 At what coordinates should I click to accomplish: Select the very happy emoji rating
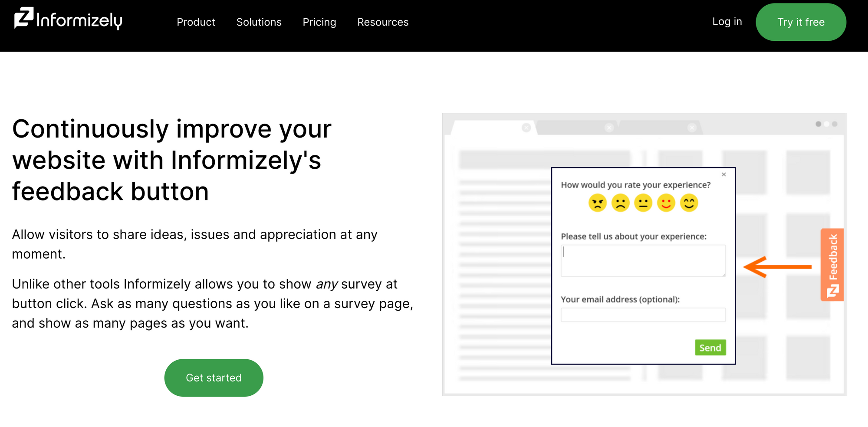pyautogui.click(x=689, y=203)
